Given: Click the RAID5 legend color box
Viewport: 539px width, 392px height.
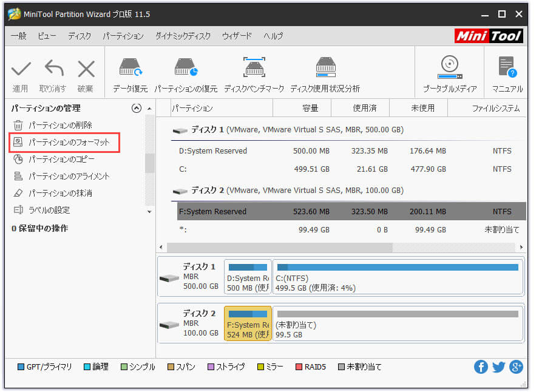Looking at the screenshot, I should (x=299, y=367).
